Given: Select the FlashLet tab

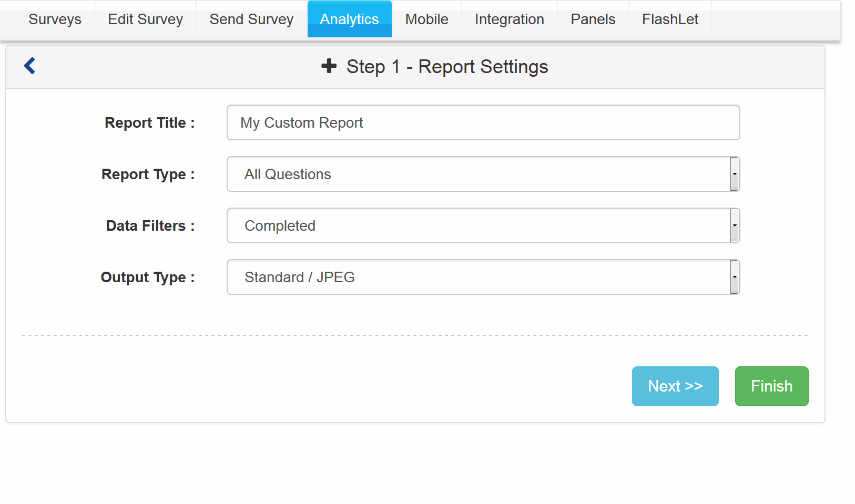Looking at the screenshot, I should click(x=670, y=19).
